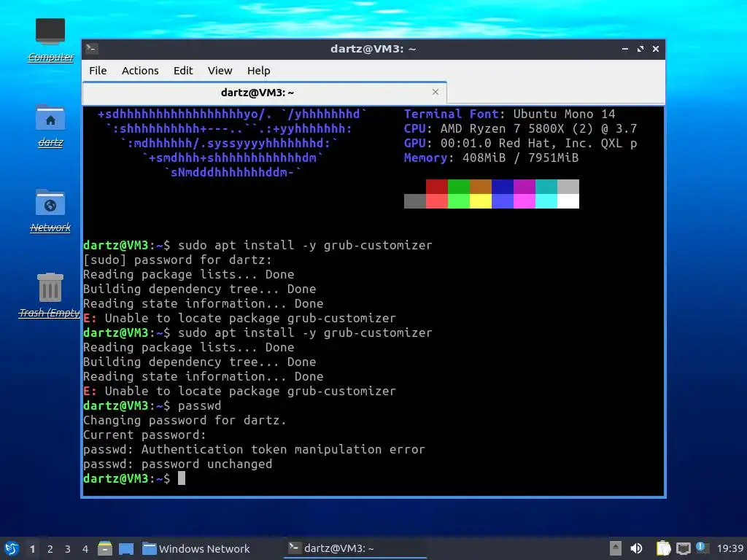Open the Trash desktop icon
The width and height of the screenshot is (747, 560).
click(50, 295)
